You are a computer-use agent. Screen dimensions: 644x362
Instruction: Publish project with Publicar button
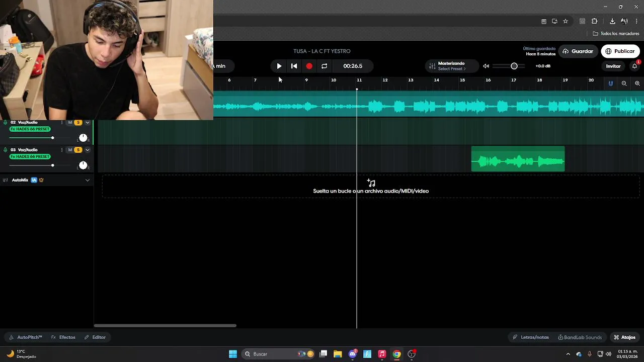point(620,51)
